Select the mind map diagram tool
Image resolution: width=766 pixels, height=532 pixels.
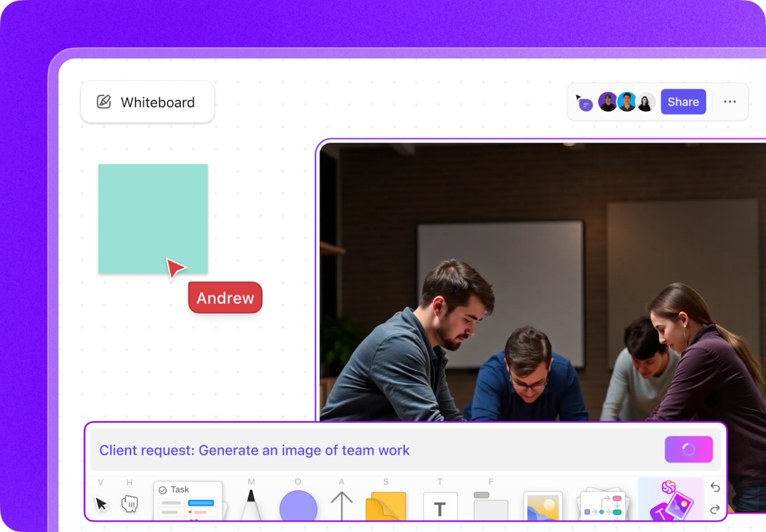click(x=602, y=505)
